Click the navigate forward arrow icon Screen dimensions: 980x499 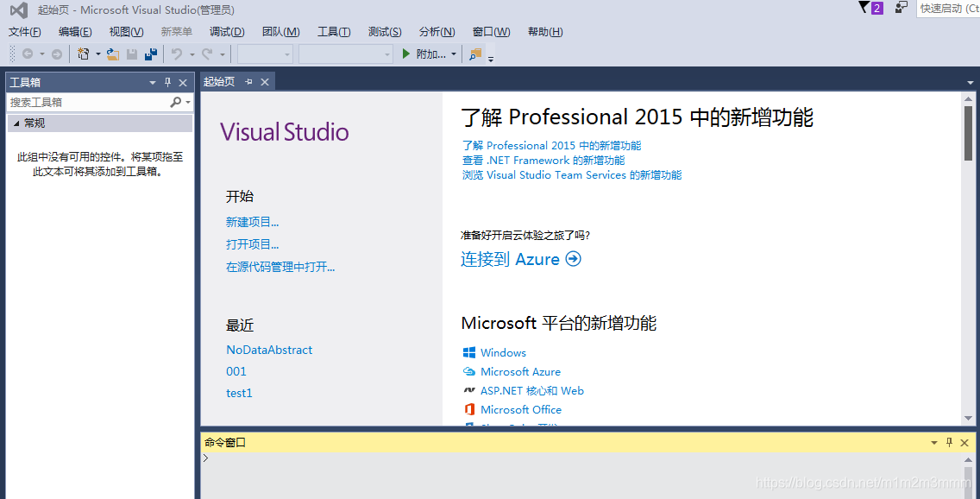point(56,54)
